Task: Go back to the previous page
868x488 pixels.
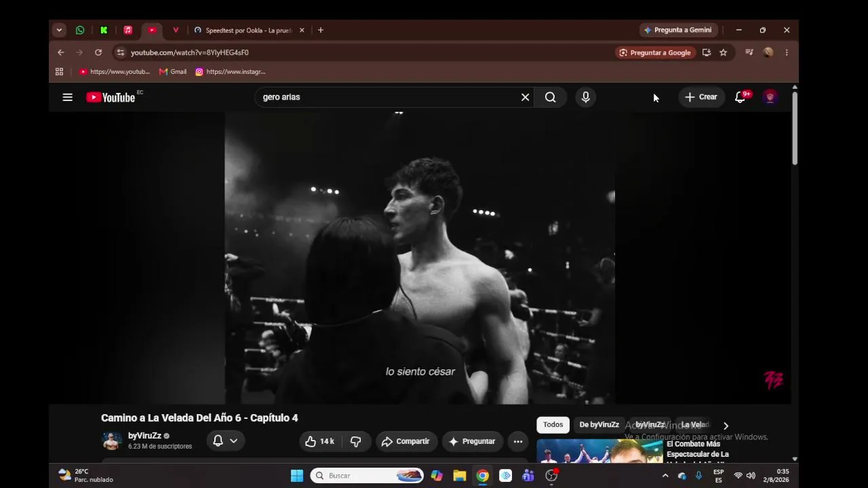Action: [x=61, y=52]
